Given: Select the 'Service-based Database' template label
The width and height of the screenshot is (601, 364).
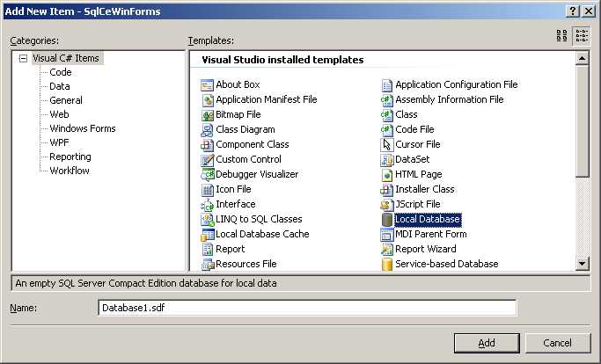Looking at the screenshot, I should pos(446,264).
